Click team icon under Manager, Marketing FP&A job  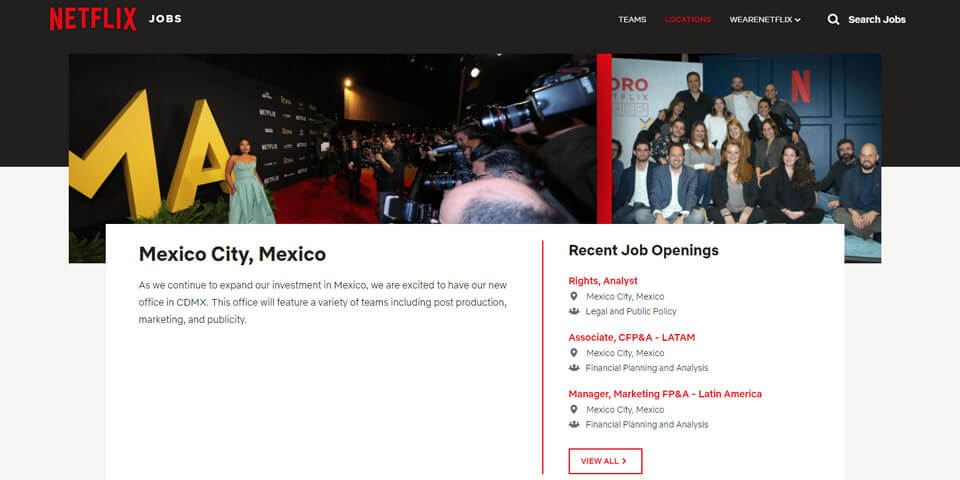coord(574,424)
